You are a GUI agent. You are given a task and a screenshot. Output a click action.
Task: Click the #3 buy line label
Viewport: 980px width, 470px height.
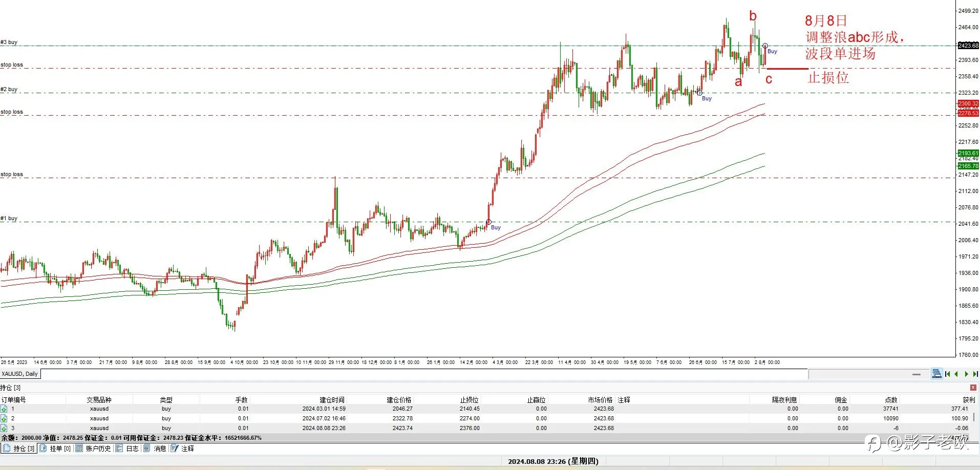tap(9, 42)
